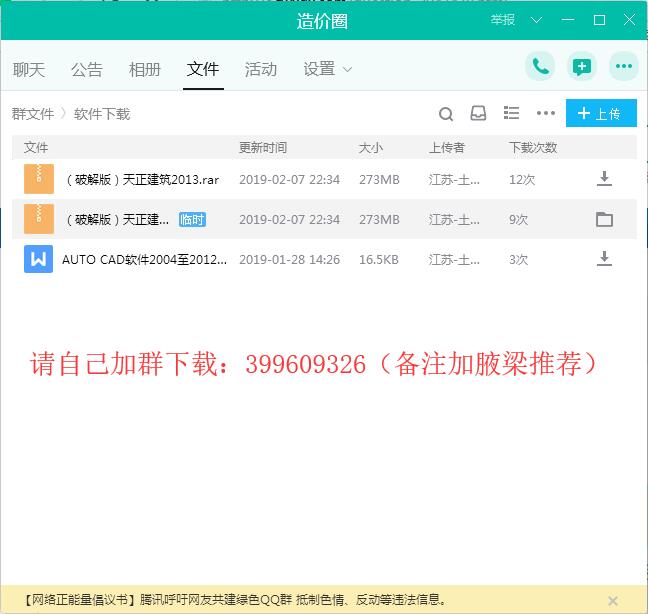Select the file marked 临时

(117, 219)
